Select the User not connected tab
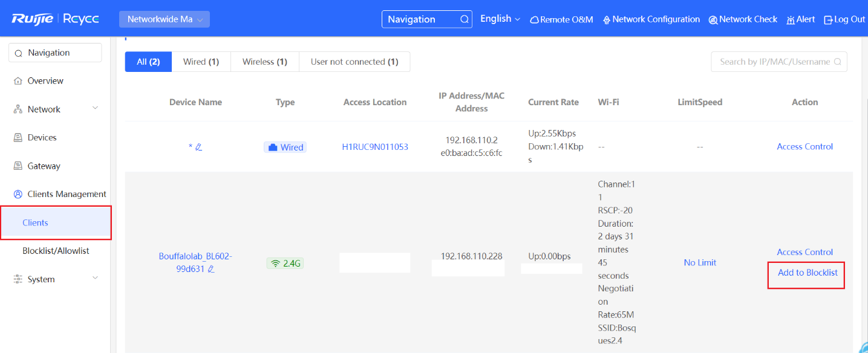This screenshot has height=353, width=868. (x=354, y=62)
